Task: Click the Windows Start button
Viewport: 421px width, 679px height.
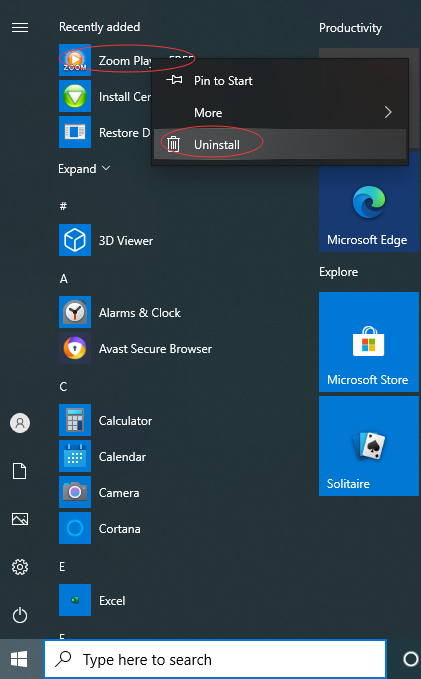Action: [x=19, y=659]
